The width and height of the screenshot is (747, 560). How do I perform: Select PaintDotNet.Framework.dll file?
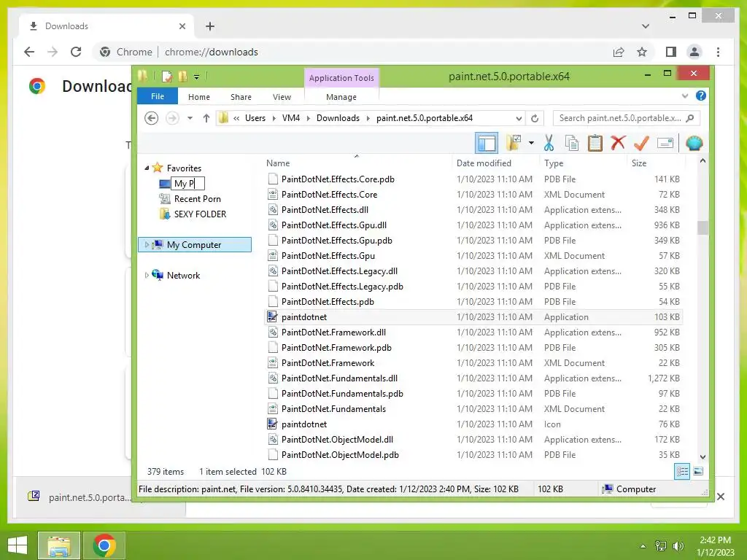pyautogui.click(x=473, y=332)
